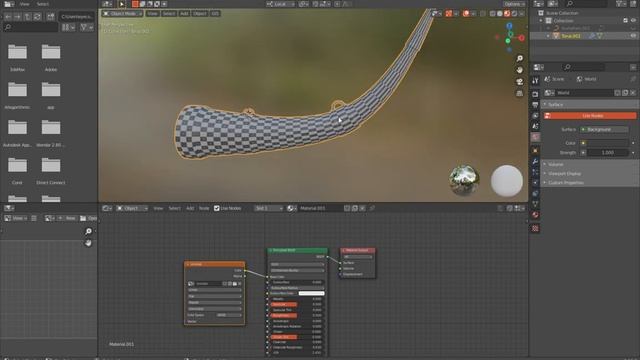640x360 pixels.
Task: Unlink world datablock X icon
Action: pos(633,93)
